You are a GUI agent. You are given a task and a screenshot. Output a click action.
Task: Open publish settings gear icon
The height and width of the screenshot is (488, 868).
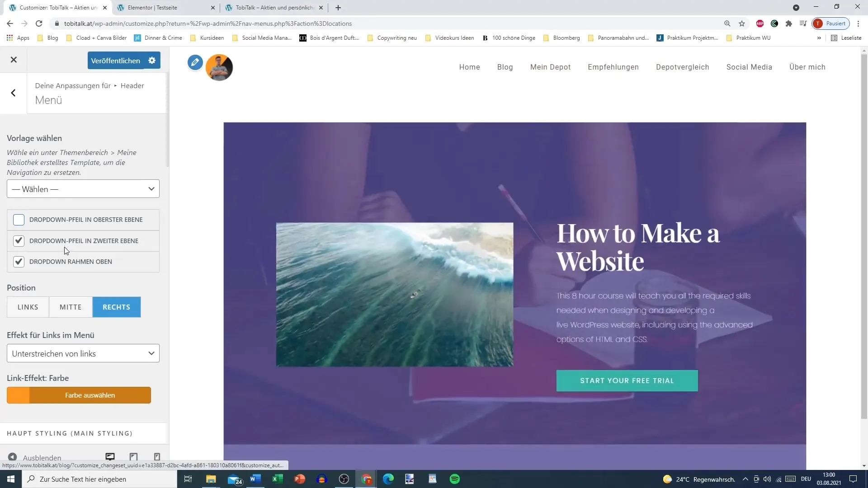tap(152, 61)
